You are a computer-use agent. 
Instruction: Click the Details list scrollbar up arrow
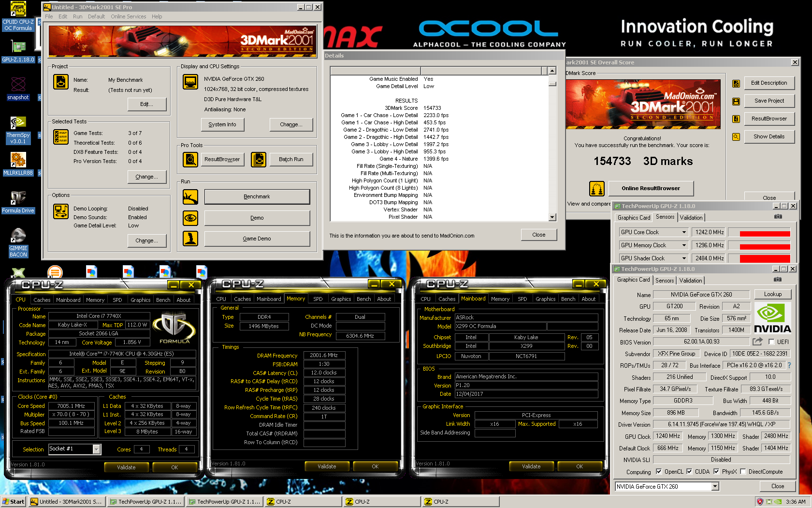click(552, 71)
